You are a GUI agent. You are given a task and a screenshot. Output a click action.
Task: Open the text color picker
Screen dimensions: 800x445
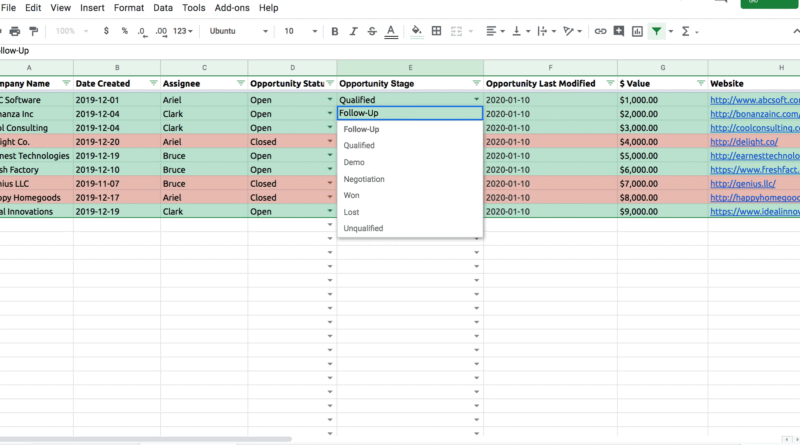(x=393, y=31)
